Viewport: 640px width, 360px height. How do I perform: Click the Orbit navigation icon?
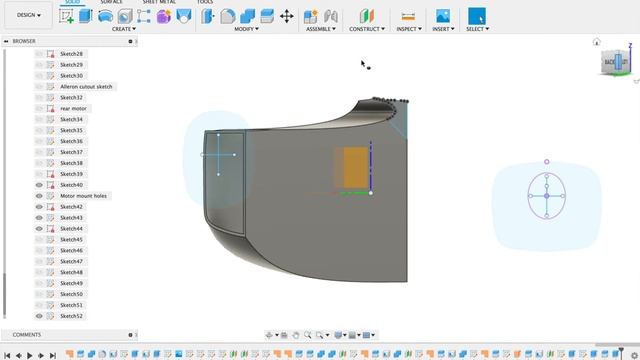pyautogui.click(x=269, y=335)
